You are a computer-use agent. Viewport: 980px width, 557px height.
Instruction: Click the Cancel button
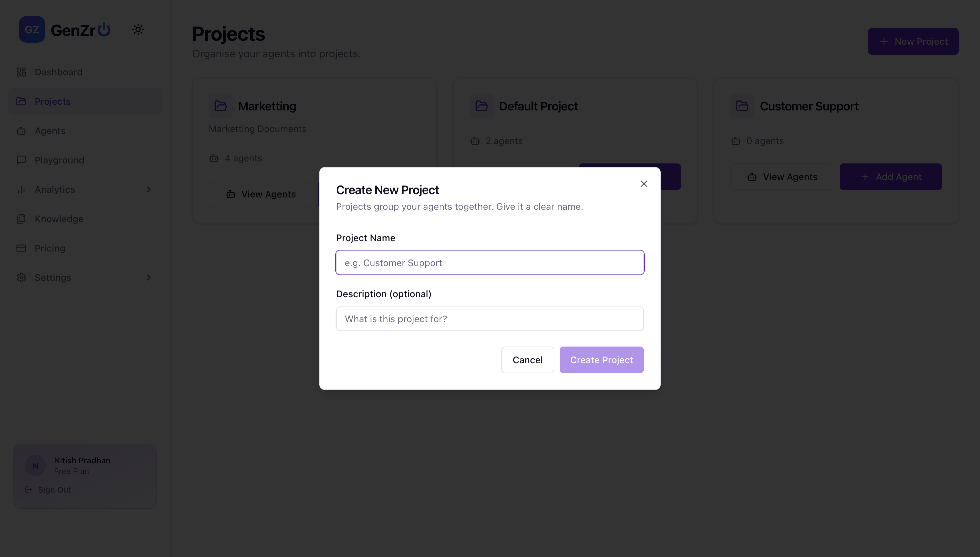[x=527, y=360]
